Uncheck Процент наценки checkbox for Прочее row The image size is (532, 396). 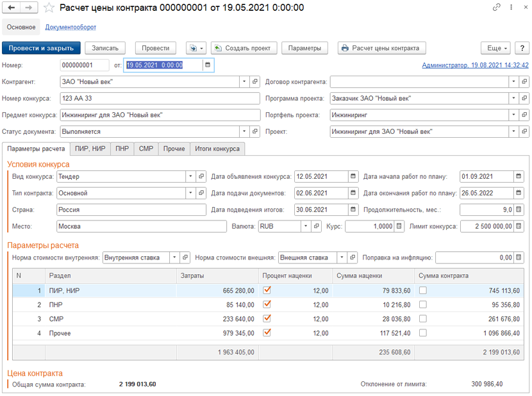[x=267, y=333]
